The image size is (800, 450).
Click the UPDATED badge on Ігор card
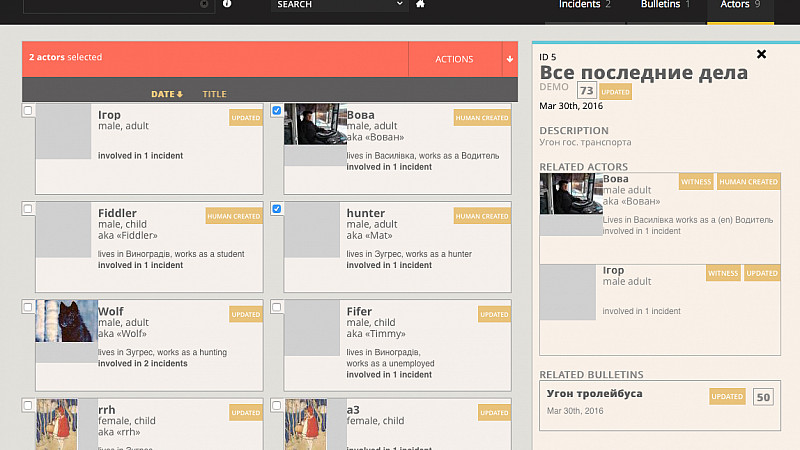[x=246, y=118]
